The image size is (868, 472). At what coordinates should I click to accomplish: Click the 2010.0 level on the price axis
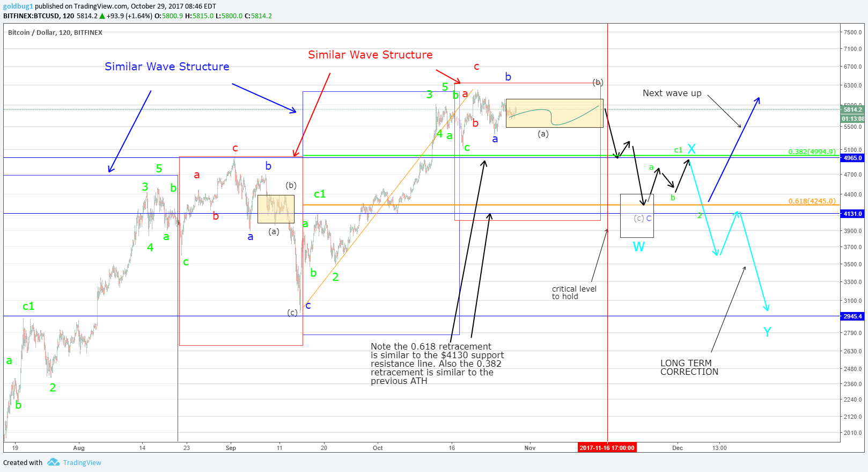click(852, 433)
